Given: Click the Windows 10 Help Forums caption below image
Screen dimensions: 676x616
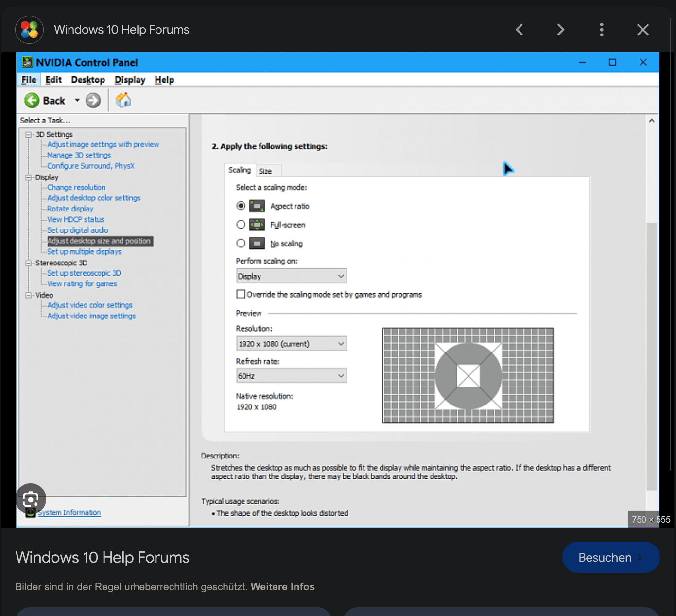Looking at the screenshot, I should (x=103, y=557).
